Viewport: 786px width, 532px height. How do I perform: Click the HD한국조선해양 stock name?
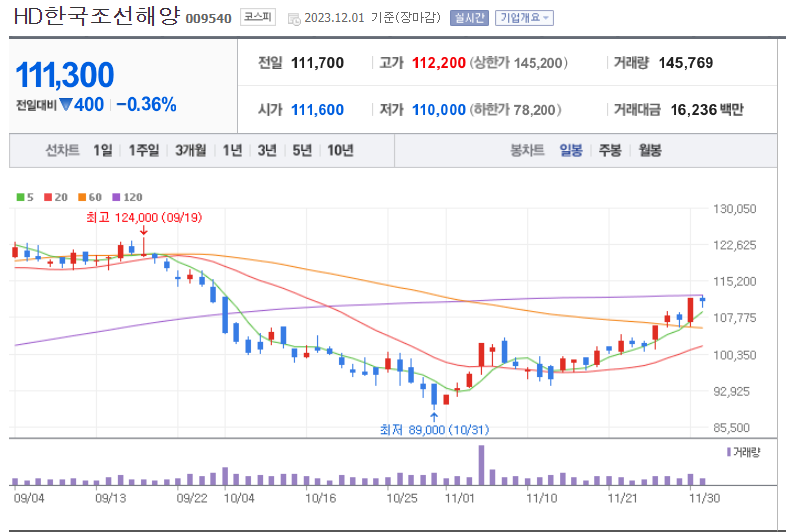coord(98,17)
